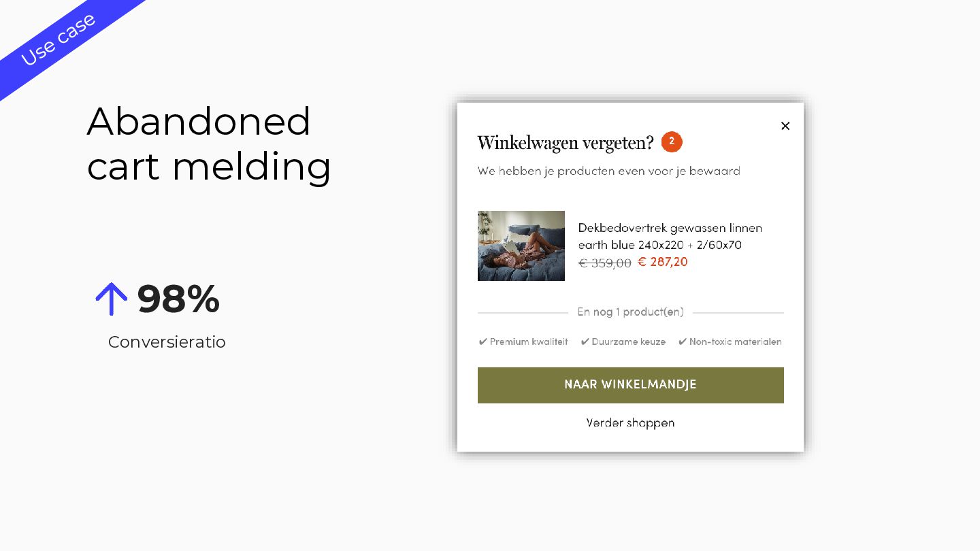Image resolution: width=980 pixels, height=551 pixels.
Task: Click the Verder shoppen link
Action: (630, 422)
